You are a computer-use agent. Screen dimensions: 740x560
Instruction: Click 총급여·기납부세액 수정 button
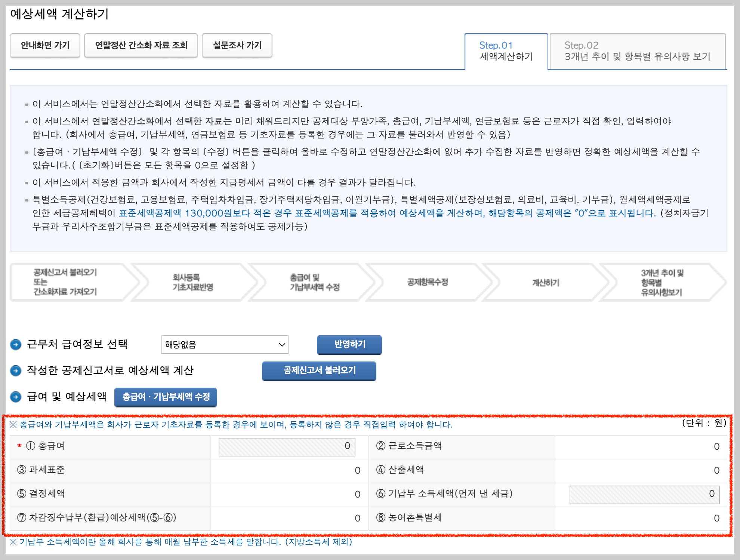pos(166,397)
